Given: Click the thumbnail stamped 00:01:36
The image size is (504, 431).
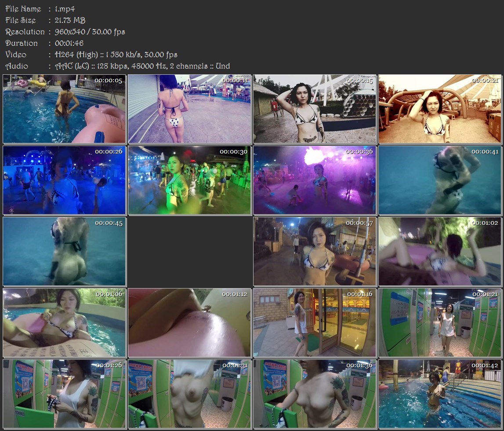Looking at the screenshot, I should click(x=315, y=394).
